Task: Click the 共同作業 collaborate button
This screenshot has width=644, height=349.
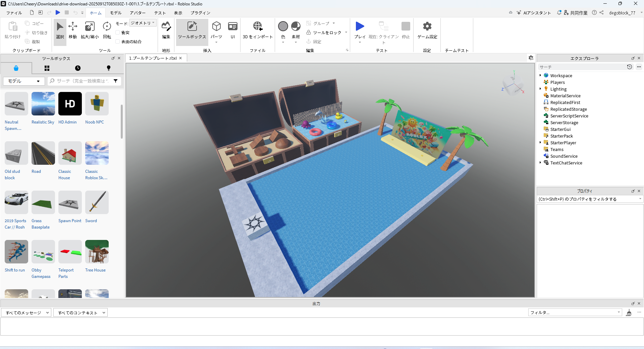Action: coord(576,13)
